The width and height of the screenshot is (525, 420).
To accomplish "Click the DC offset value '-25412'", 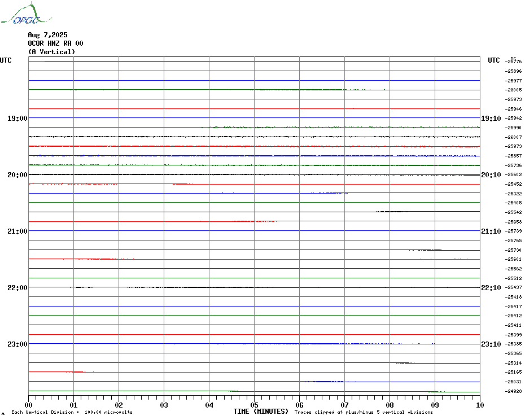I will coord(513,316).
